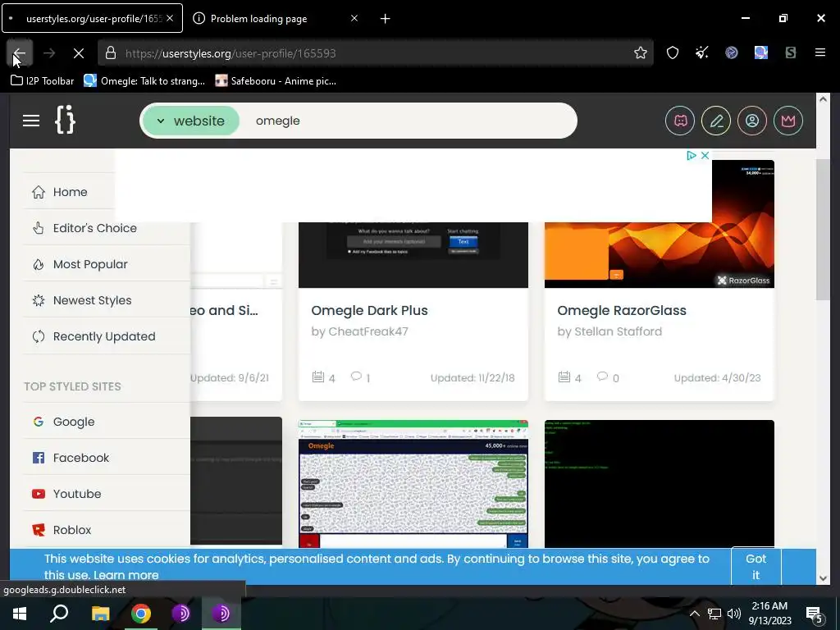
Task: Open the userstyles sidebar hamburger menu
Action: [x=31, y=121]
